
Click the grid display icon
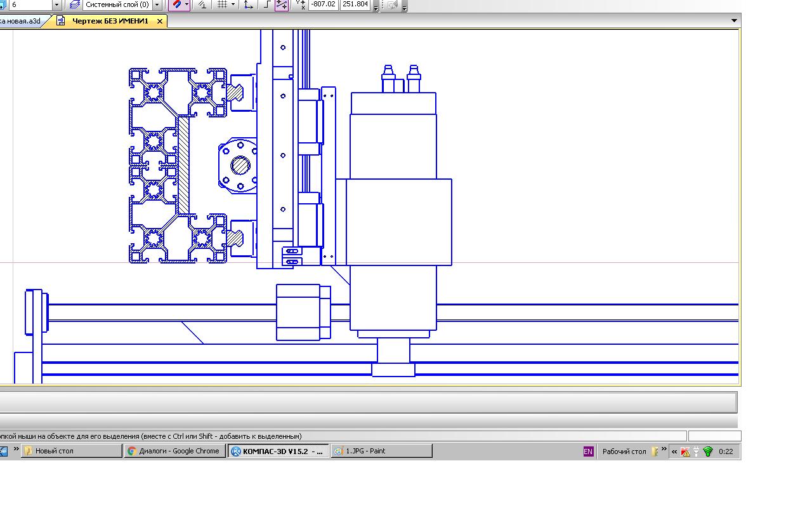coord(222,4)
